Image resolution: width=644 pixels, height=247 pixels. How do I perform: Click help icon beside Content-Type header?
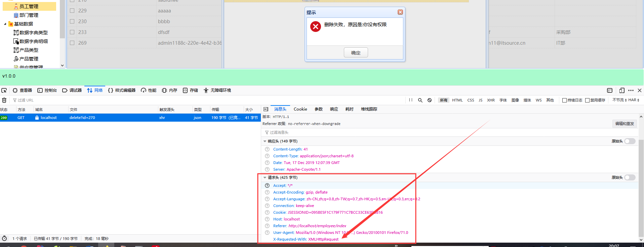point(267,156)
